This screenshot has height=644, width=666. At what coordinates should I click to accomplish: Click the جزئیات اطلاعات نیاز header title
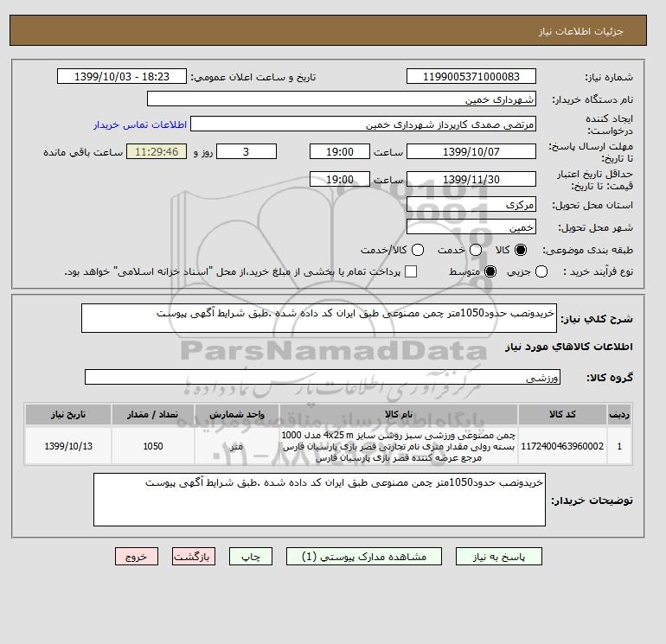(581, 31)
